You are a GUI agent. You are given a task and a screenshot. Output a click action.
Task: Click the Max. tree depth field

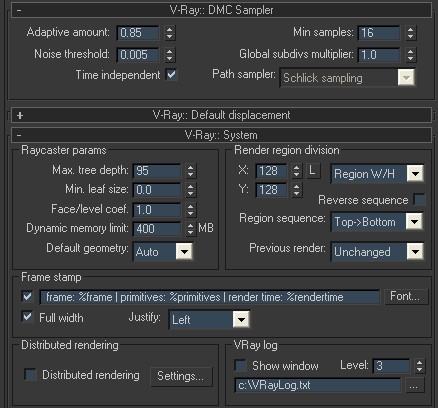click(x=157, y=171)
